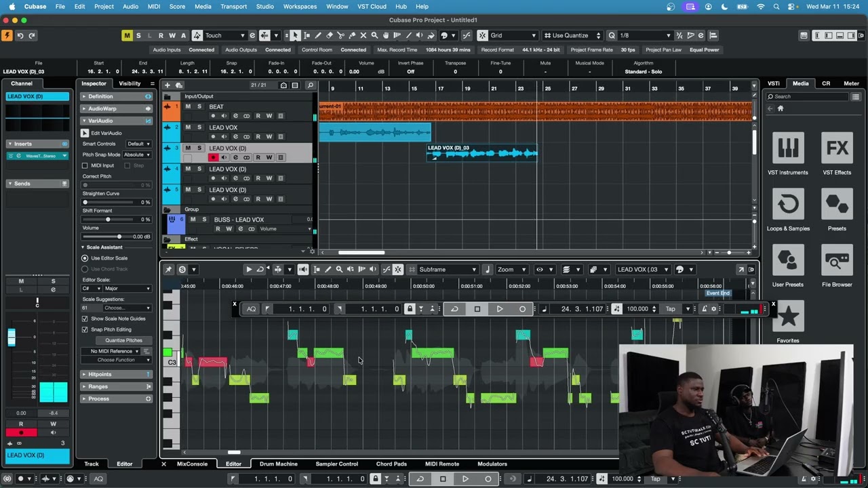This screenshot has height=488, width=868.
Task: Open the Track tab at inspector bottom
Action: pyautogui.click(x=91, y=464)
